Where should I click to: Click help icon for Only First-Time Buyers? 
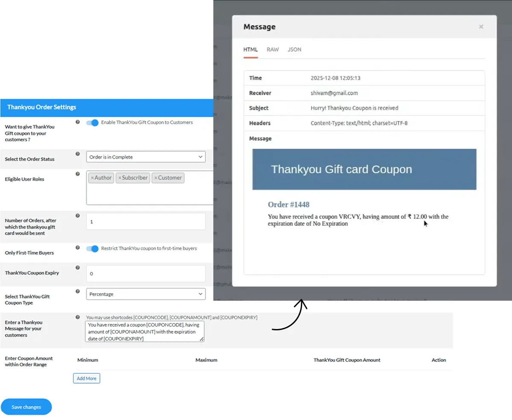click(x=78, y=248)
